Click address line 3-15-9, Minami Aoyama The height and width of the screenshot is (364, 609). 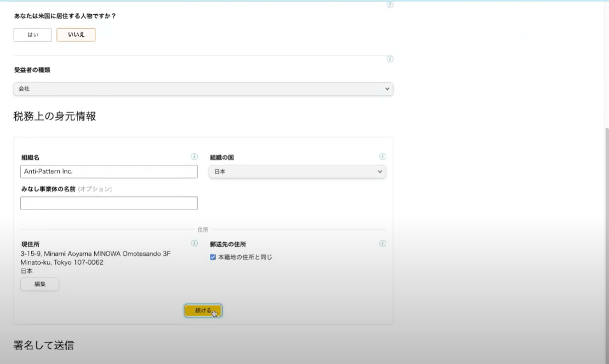[95, 254]
